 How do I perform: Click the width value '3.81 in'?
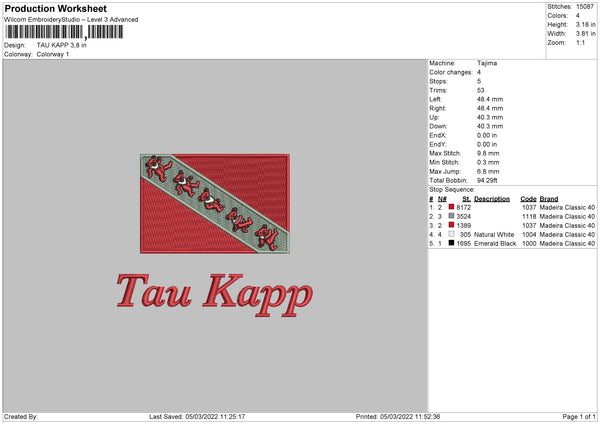tap(585, 34)
